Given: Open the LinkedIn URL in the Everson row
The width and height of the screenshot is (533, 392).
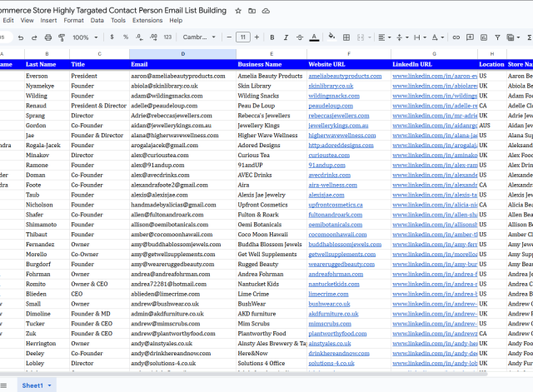Looking at the screenshot, I should (x=435, y=76).
